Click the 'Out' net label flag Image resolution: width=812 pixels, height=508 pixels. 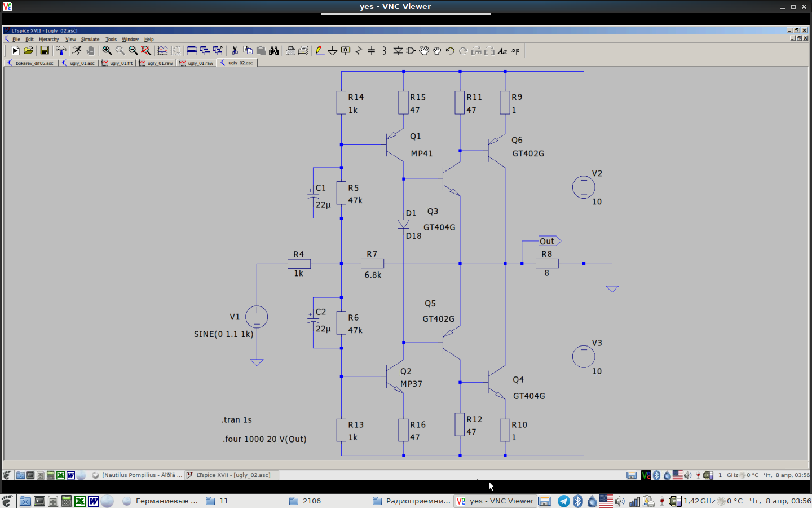pyautogui.click(x=549, y=241)
